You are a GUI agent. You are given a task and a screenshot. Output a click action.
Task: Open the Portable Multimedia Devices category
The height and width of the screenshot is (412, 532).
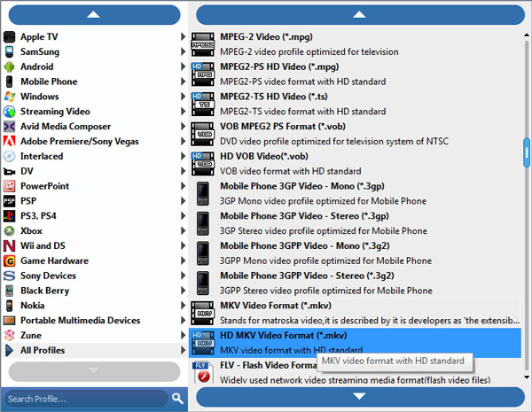[x=95, y=320]
